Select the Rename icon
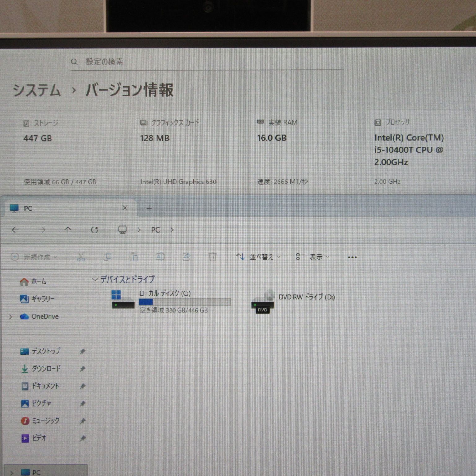The width and height of the screenshot is (476, 476). click(160, 257)
